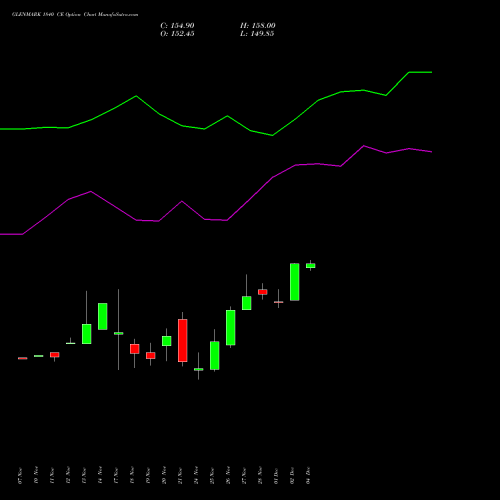Select the 17 Nov date label
This screenshot has width=500, height=500.
click(x=116, y=476)
